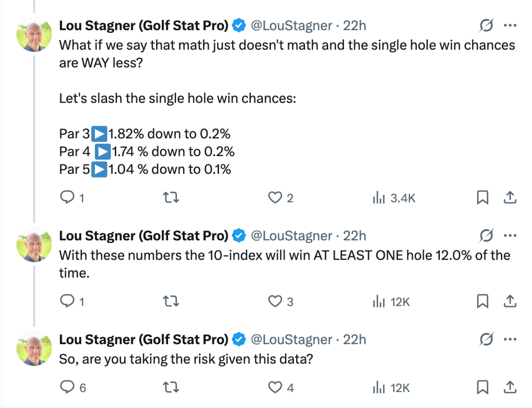The height and width of the screenshot is (408, 532).
Task: Open more options on the 10-index tweet
Action: (x=510, y=235)
